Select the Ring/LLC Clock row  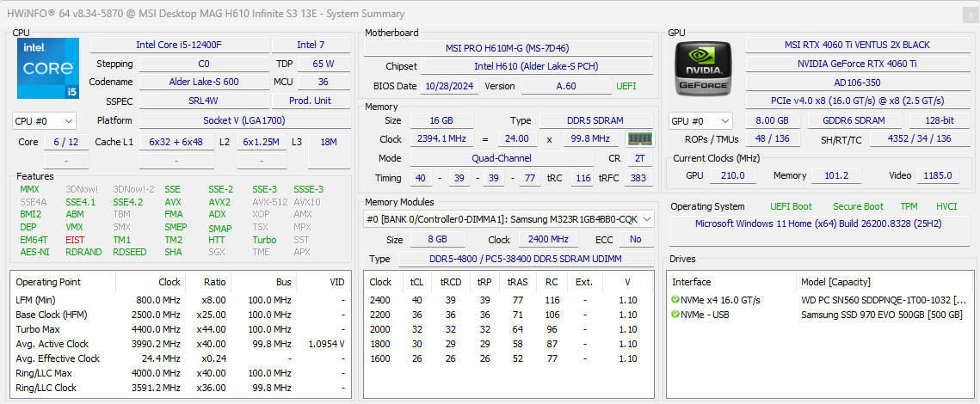click(x=180, y=388)
